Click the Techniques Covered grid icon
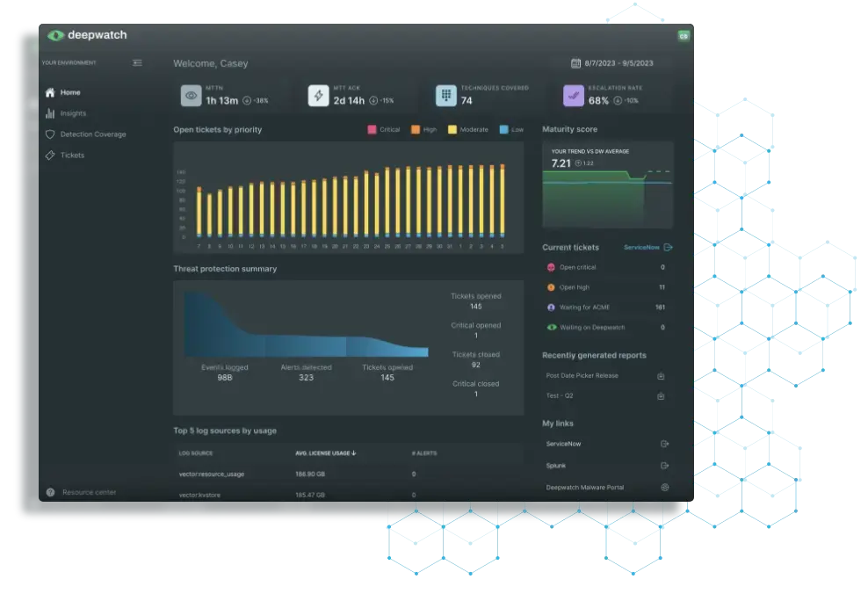The width and height of the screenshot is (868, 601). 446,96
